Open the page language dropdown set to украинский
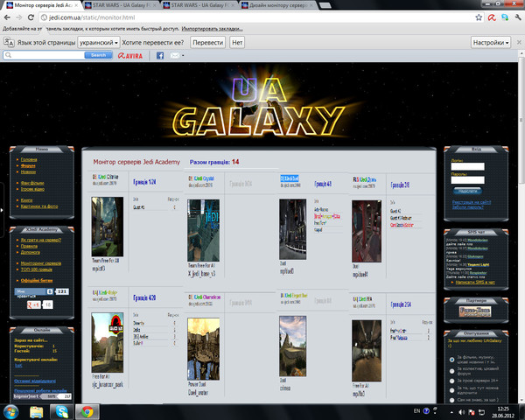525x420 pixels. (x=99, y=43)
